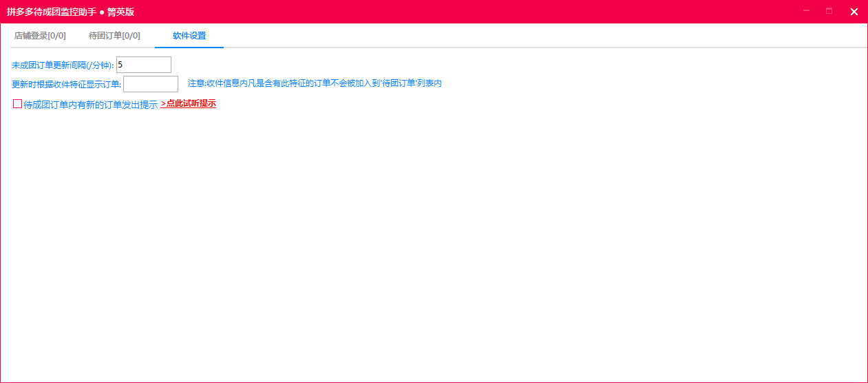Enable new order alert checkbox
This screenshot has height=383, width=868.
point(18,104)
